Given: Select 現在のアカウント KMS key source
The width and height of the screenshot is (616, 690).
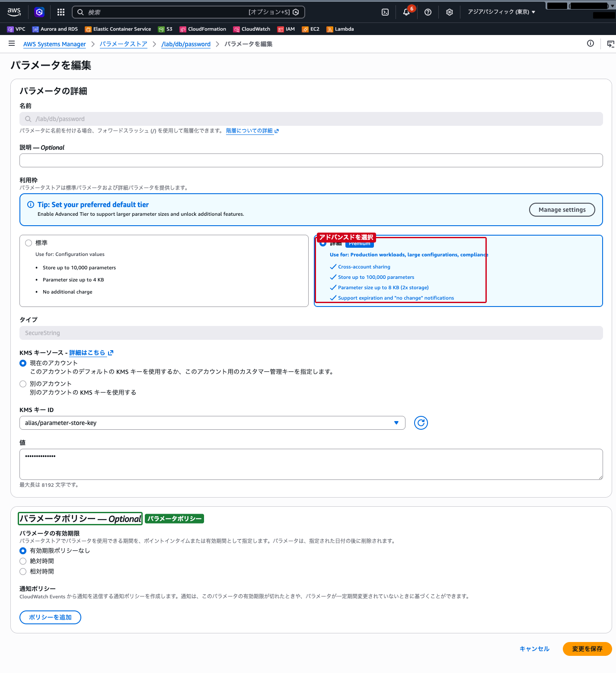Looking at the screenshot, I should tap(23, 363).
